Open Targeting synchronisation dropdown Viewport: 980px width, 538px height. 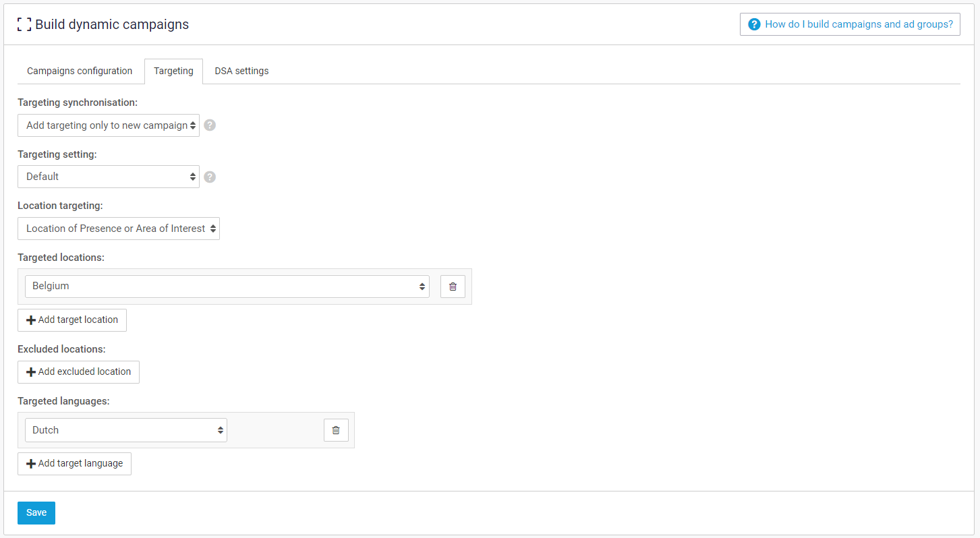109,125
